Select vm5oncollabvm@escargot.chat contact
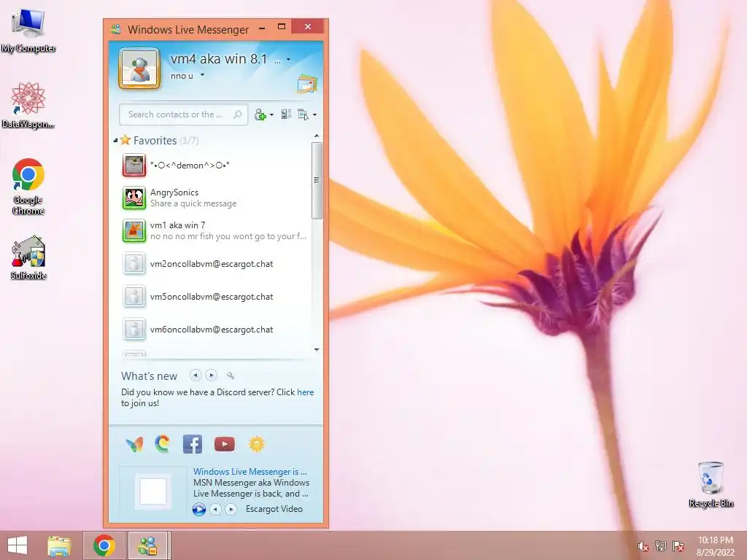 click(x=215, y=296)
